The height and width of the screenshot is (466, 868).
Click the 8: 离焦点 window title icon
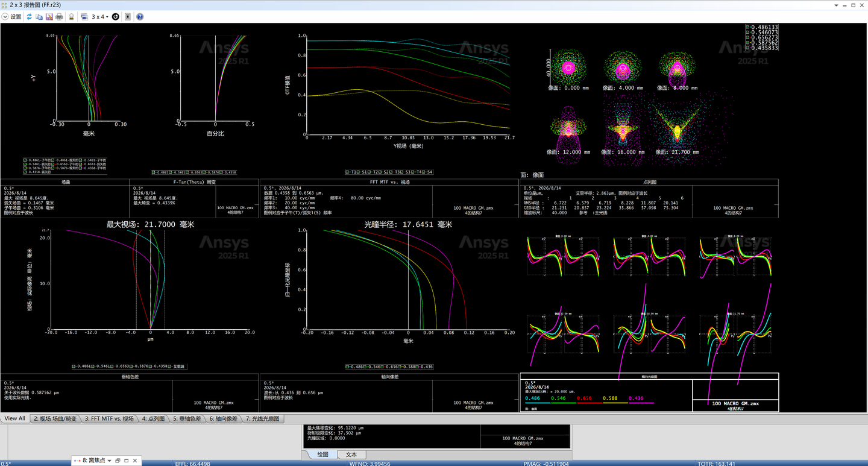[x=77, y=461]
